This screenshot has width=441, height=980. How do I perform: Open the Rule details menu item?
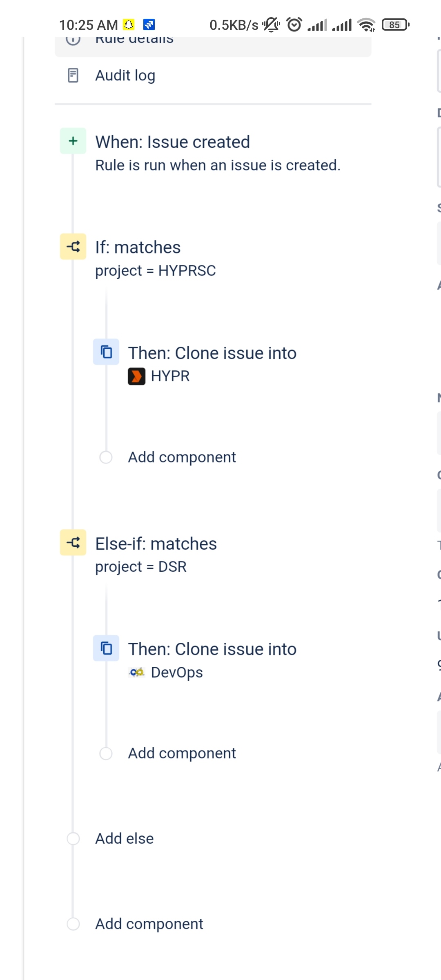coord(134,41)
